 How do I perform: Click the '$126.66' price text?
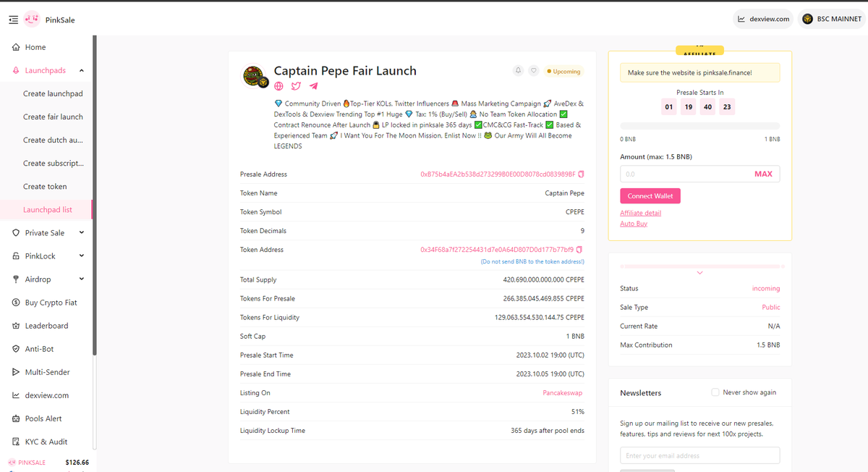pos(77,463)
